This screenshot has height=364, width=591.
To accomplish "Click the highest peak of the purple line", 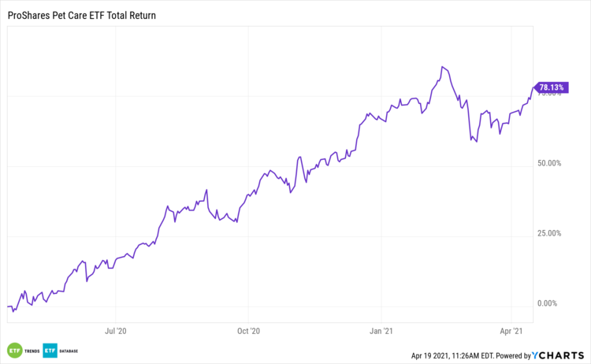I will pos(443,67).
